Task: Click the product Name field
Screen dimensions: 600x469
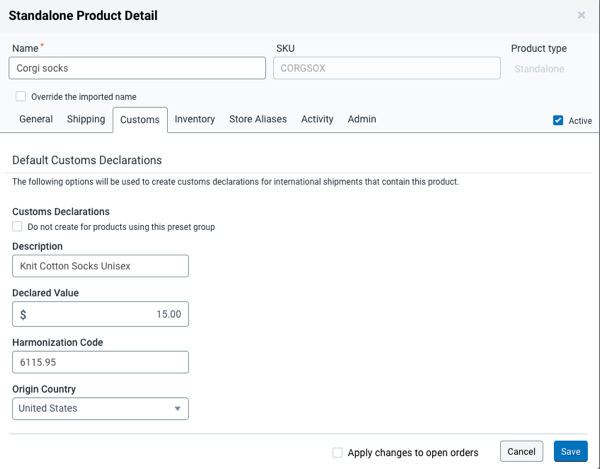Action: (137, 68)
